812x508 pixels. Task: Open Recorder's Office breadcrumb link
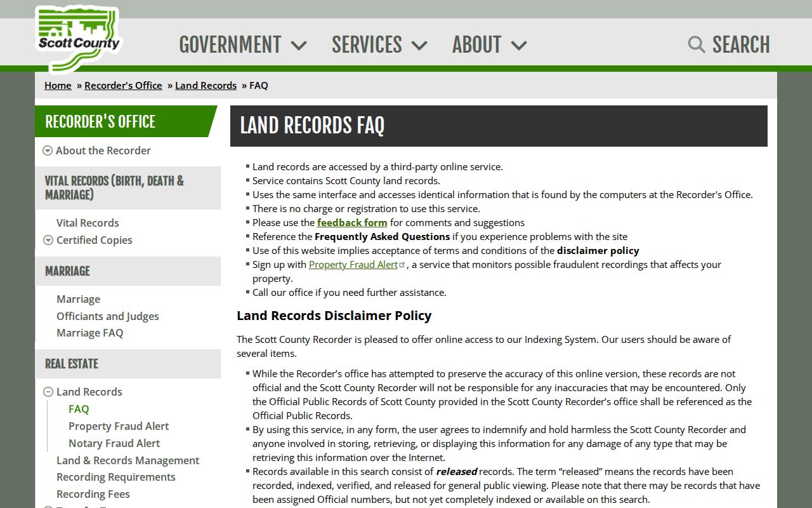(x=123, y=85)
